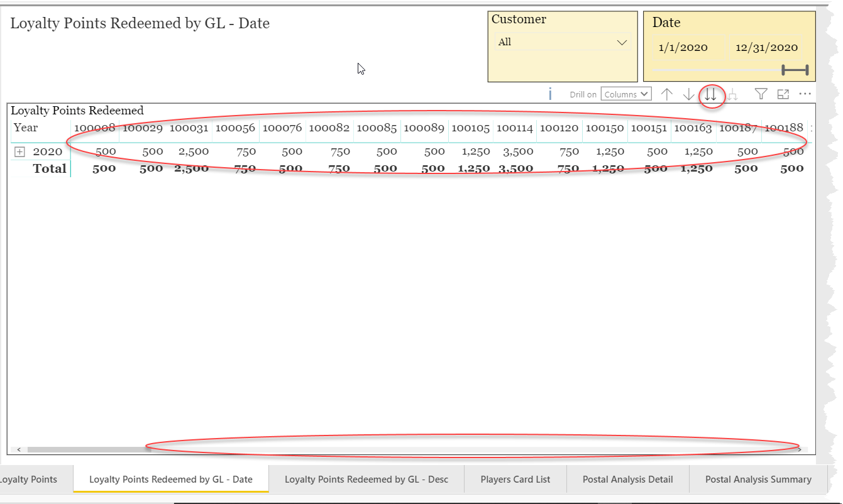Click column header 100150

[x=604, y=128]
